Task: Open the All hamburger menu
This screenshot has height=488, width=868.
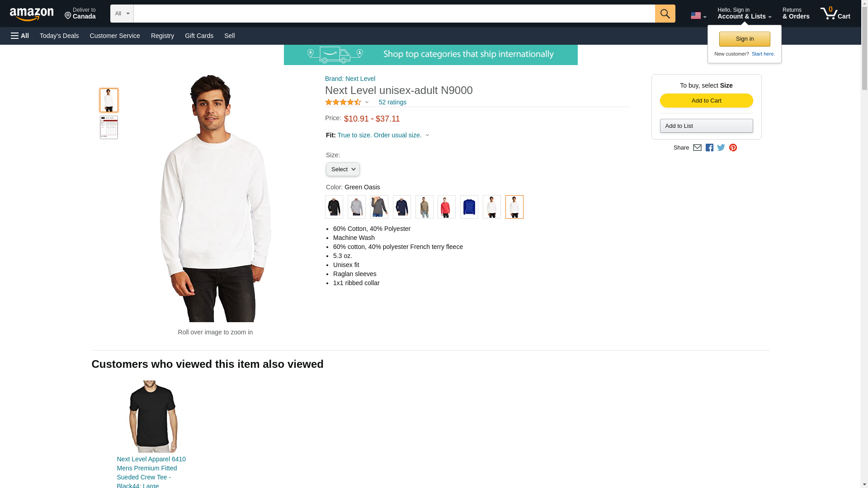Action: coord(20,36)
